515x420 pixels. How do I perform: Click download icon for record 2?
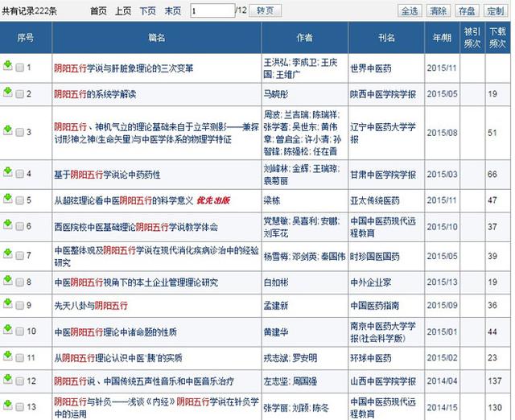(7, 93)
